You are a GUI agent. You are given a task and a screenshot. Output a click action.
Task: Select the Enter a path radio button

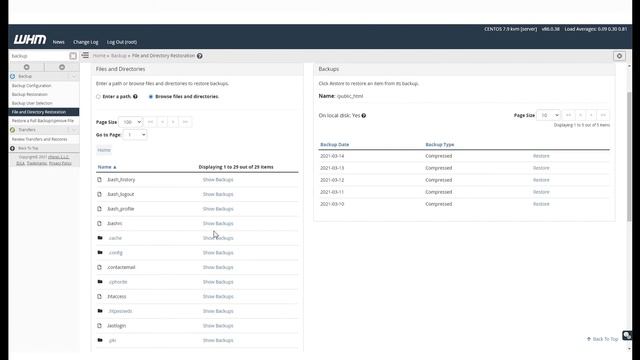pos(98,97)
